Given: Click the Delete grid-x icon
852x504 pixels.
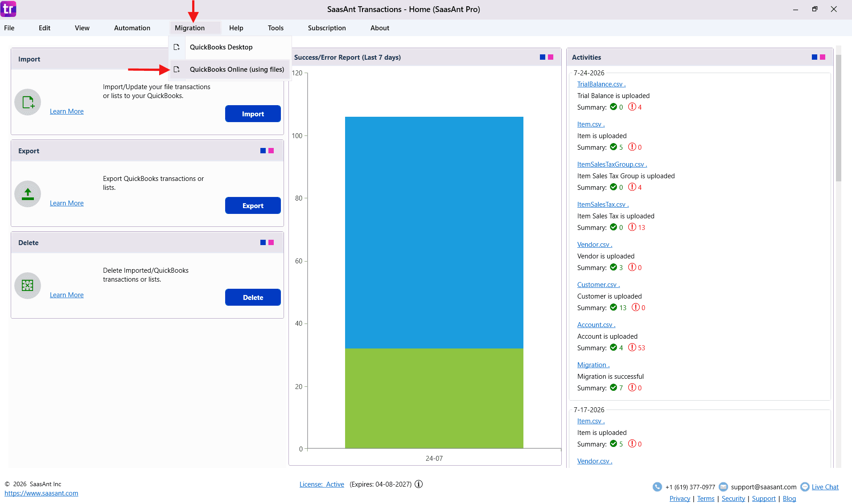Looking at the screenshot, I should tap(28, 286).
